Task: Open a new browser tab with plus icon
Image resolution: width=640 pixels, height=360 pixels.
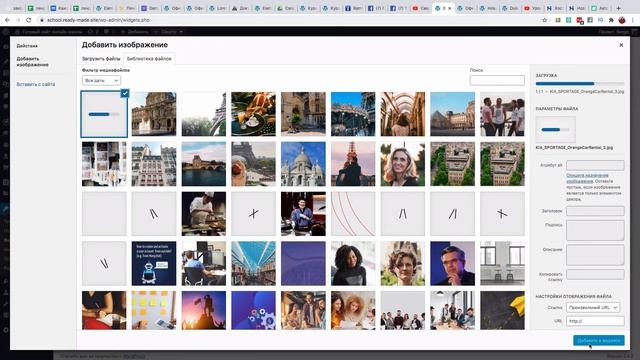Action: click(618, 8)
